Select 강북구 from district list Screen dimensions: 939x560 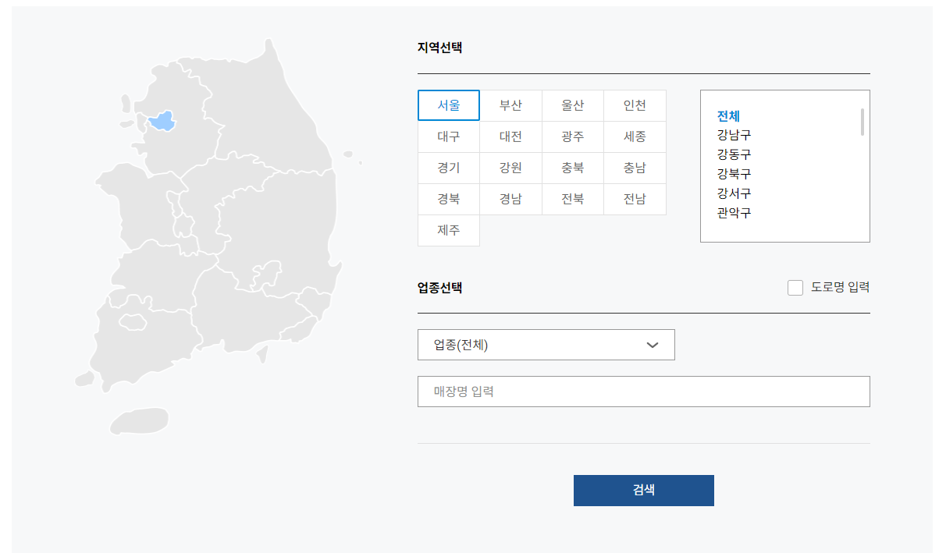[734, 174]
